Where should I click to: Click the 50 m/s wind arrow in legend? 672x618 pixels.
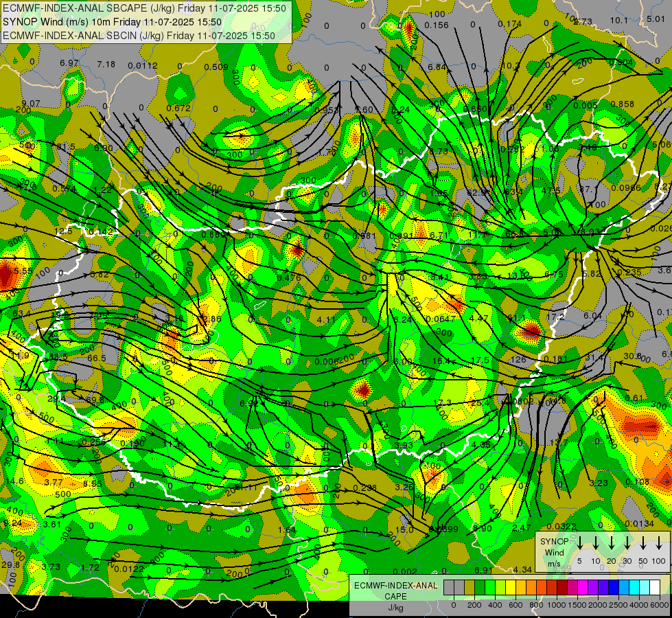(x=643, y=542)
